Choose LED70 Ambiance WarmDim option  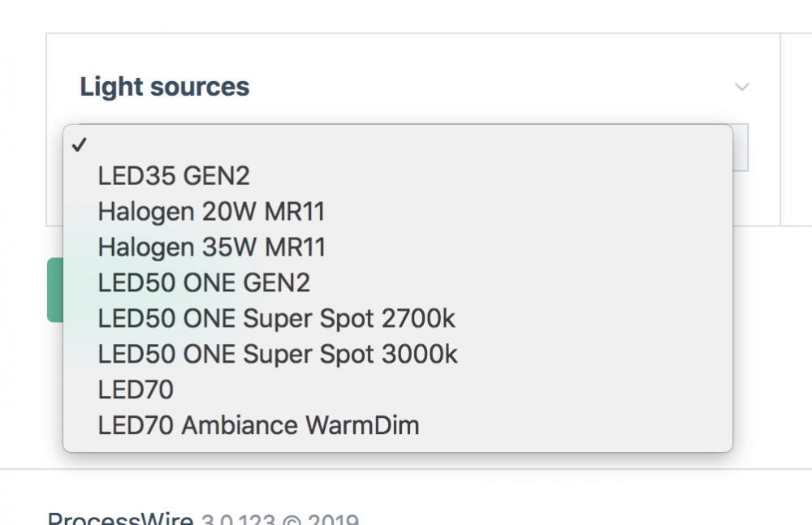pyautogui.click(x=257, y=424)
